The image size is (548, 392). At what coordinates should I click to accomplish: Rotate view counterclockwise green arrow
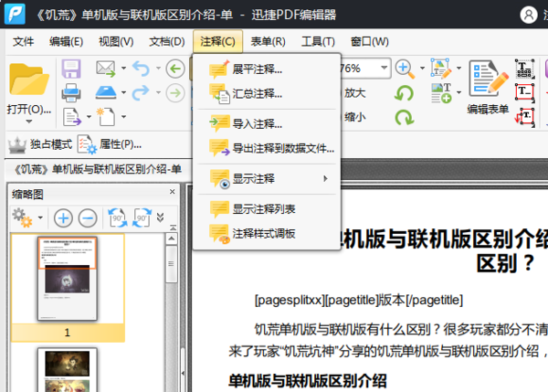(x=404, y=93)
